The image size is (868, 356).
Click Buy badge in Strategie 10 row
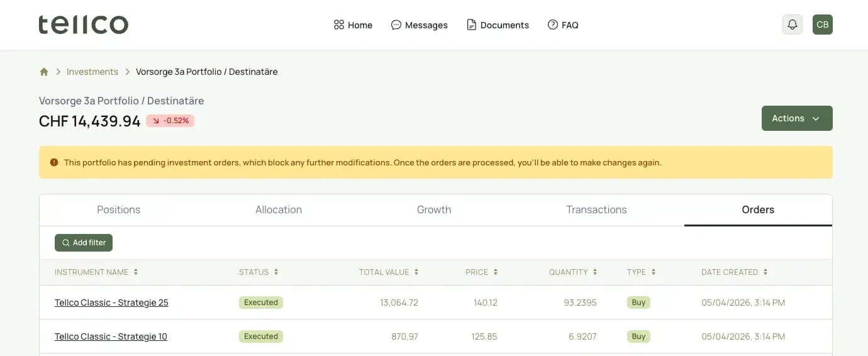click(638, 337)
